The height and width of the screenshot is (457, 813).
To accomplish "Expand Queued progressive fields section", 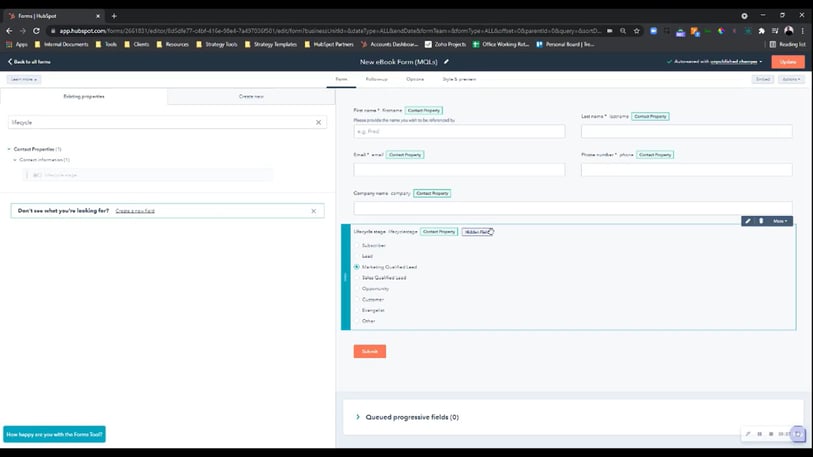I will click(358, 417).
